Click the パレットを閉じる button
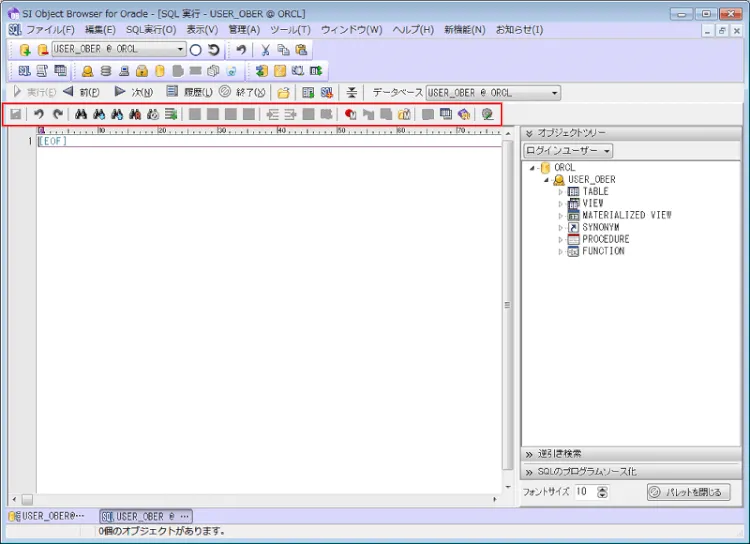 click(x=689, y=492)
